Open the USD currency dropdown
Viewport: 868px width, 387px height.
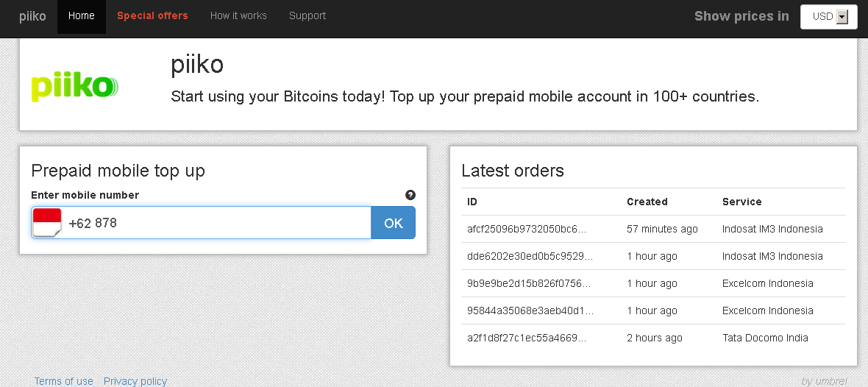(x=829, y=17)
